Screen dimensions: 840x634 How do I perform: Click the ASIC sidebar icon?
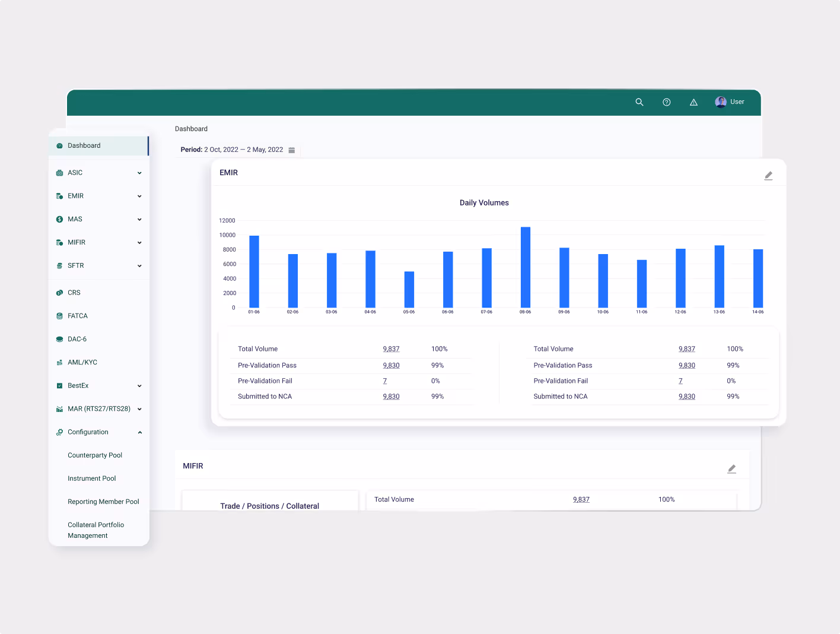click(59, 173)
